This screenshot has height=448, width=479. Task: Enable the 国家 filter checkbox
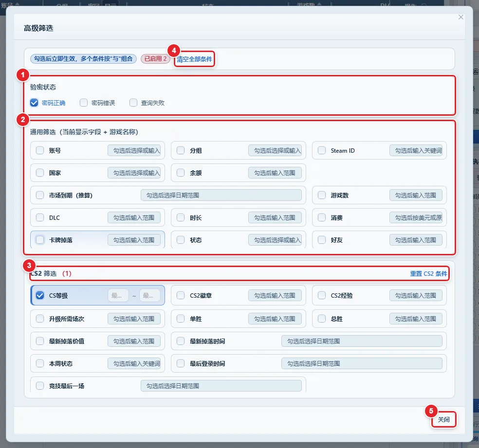tap(40, 173)
